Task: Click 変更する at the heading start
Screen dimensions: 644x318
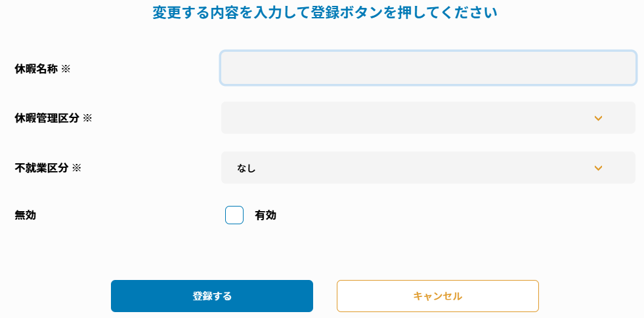Action: click(177, 12)
